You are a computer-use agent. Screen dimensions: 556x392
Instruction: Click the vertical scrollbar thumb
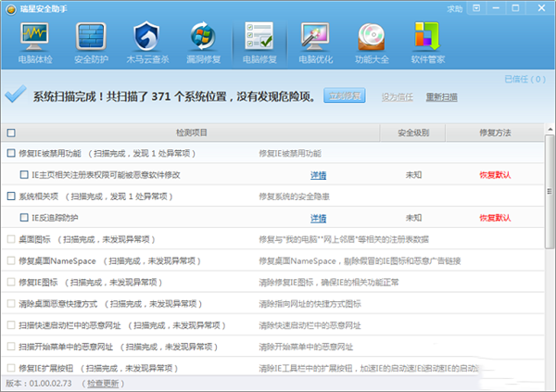pos(550,192)
